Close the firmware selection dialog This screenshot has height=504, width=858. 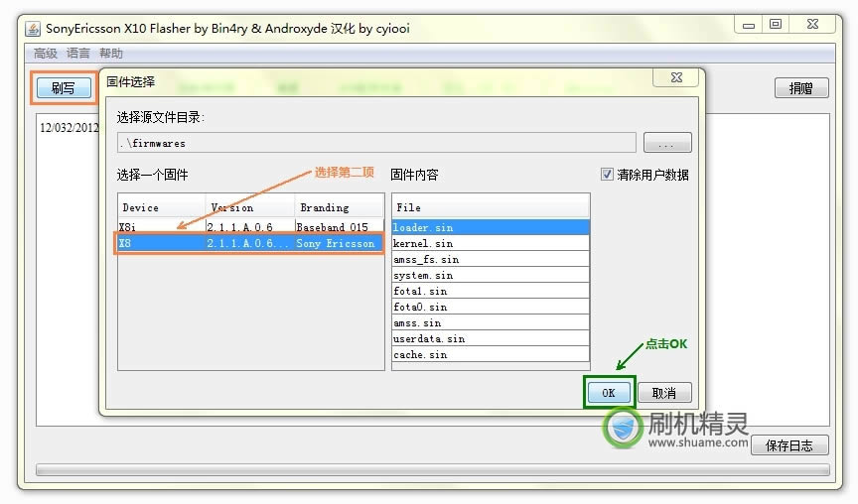click(676, 77)
